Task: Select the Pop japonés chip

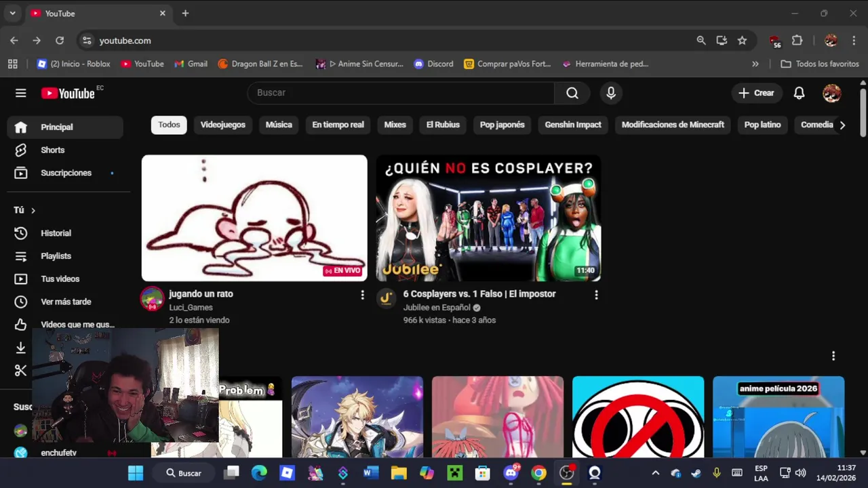Action: (x=502, y=125)
